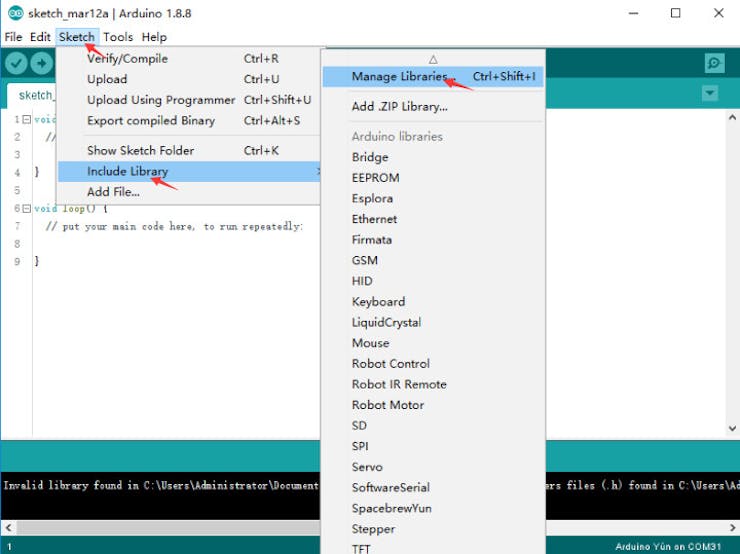This screenshot has height=554, width=740.
Task: Click the Upload arrow toolbar button
Action: [42, 63]
